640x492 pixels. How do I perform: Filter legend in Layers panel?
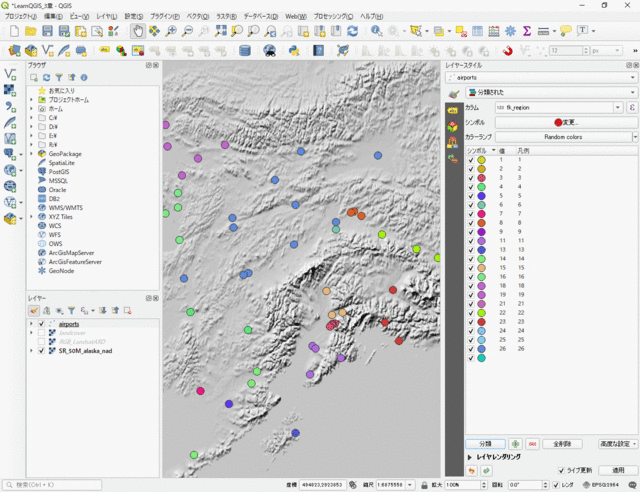click(x=71, y=311)
